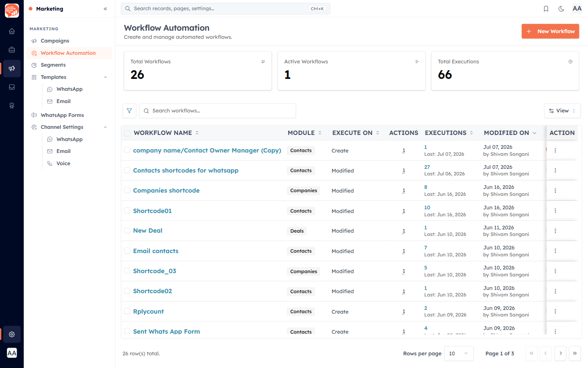Viewport: 588px width, 368px height.
Task: Sort by Module column
Action: click(x=305, y=133)
